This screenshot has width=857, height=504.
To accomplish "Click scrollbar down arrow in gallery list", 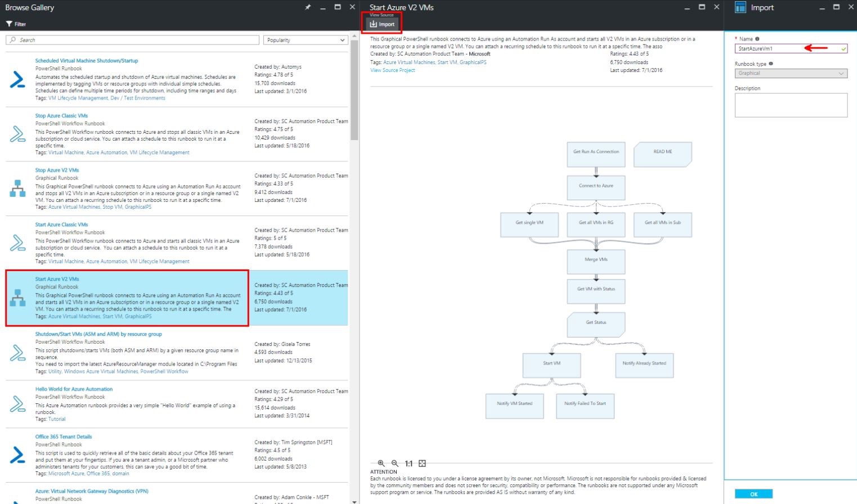I will tap(354, 501).
